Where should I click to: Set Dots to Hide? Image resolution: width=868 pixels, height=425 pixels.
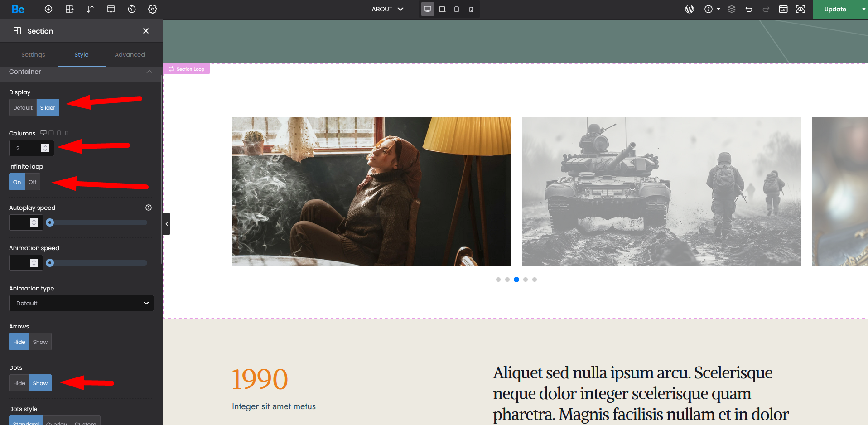tap(19, 383)
